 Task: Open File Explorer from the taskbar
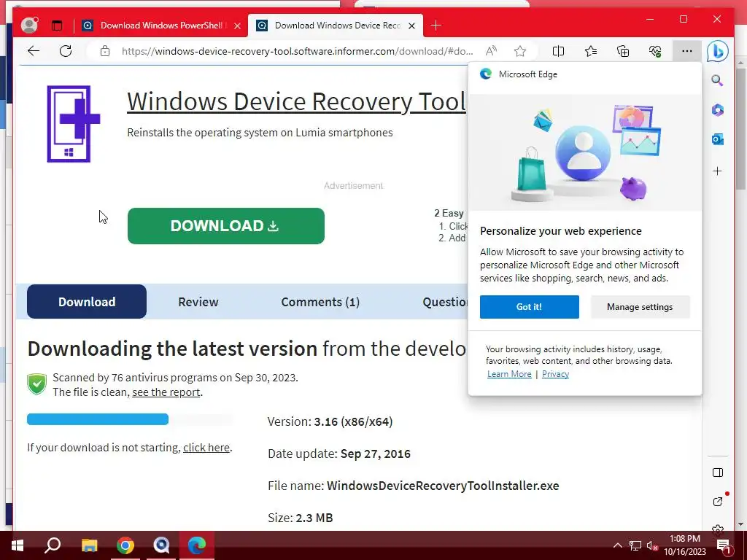click(89, 545)
